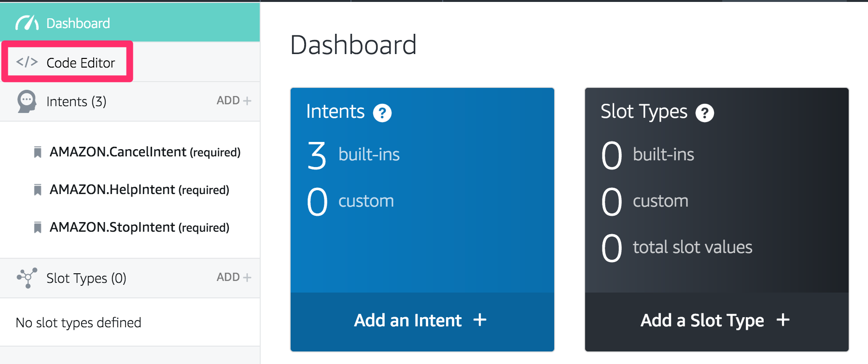Add a new intent from sidebar ADD
Viewport: 868px width, 364px height.
tap(234, 101)
